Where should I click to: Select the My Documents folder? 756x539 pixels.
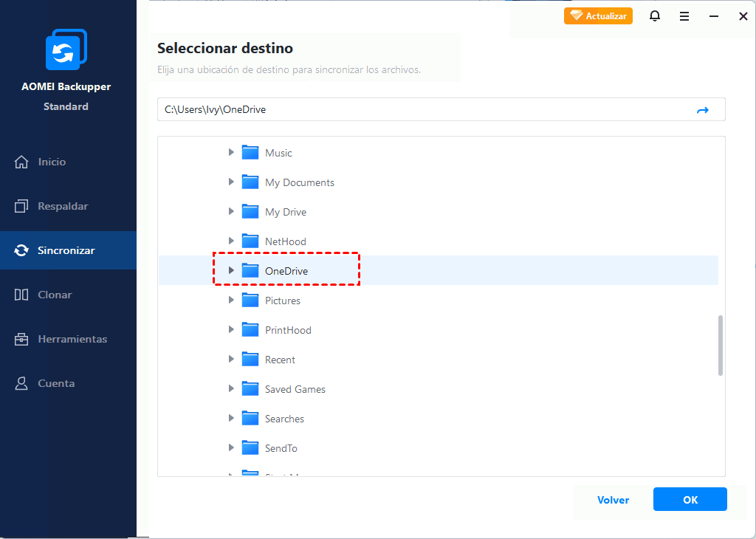[299, 182]
